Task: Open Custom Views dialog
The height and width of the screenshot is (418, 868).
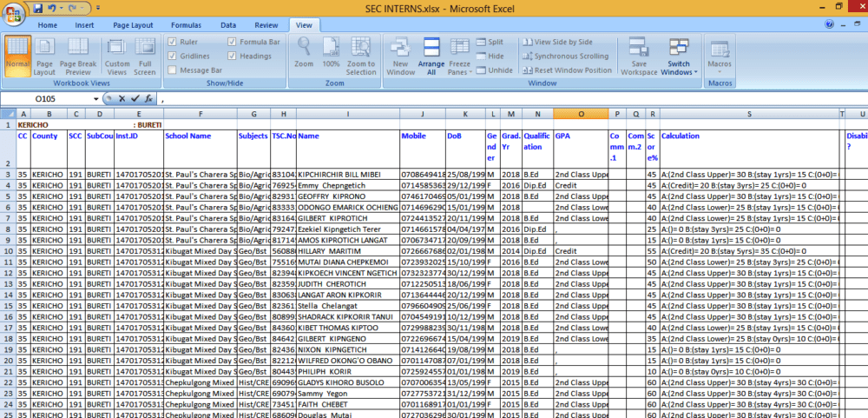Action: [x=117, y=56]
